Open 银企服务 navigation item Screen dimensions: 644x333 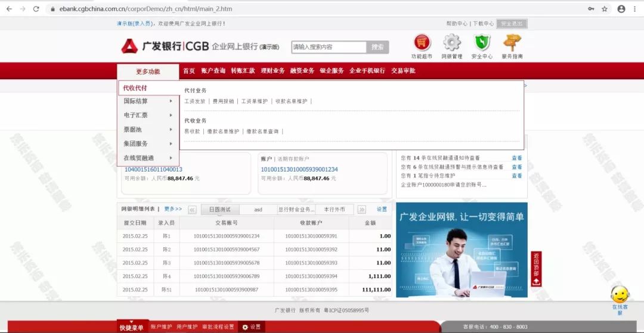(x=332, y=71)
